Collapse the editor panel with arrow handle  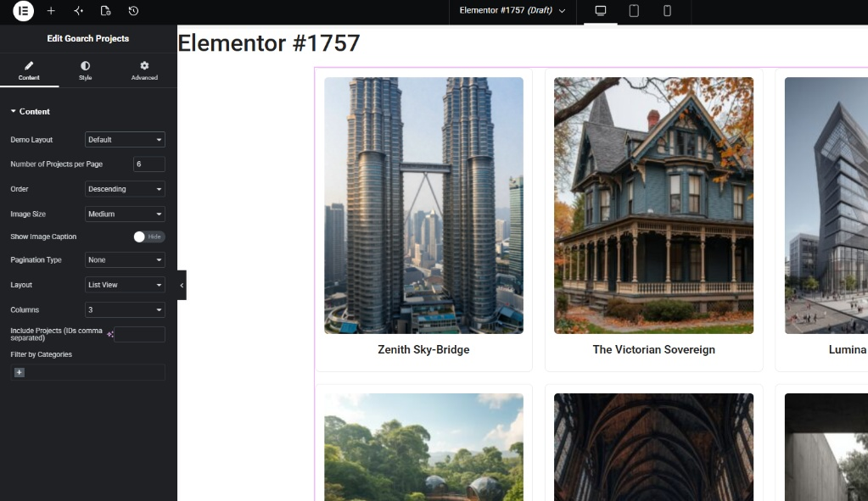click(182, 285)
